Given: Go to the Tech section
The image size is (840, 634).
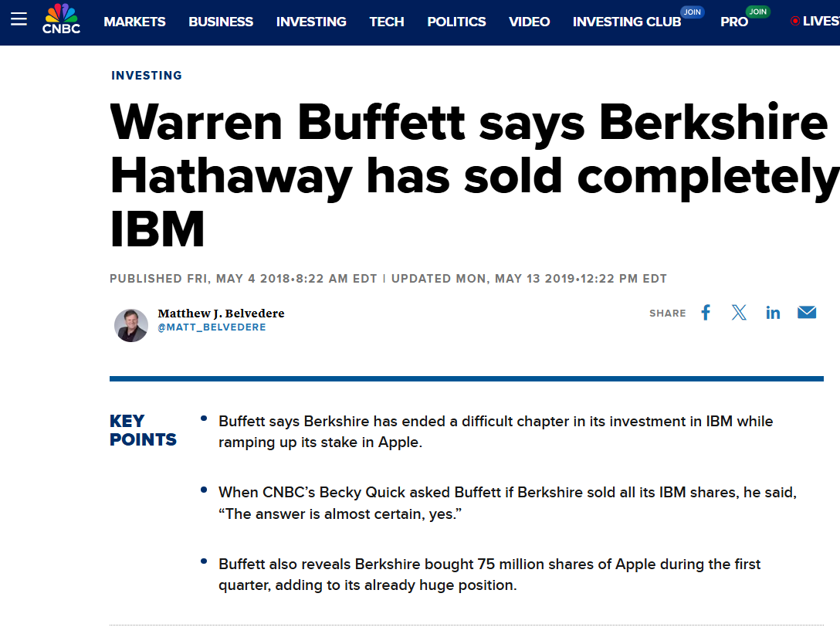Looking at the screenshot, I should (387, 22).
